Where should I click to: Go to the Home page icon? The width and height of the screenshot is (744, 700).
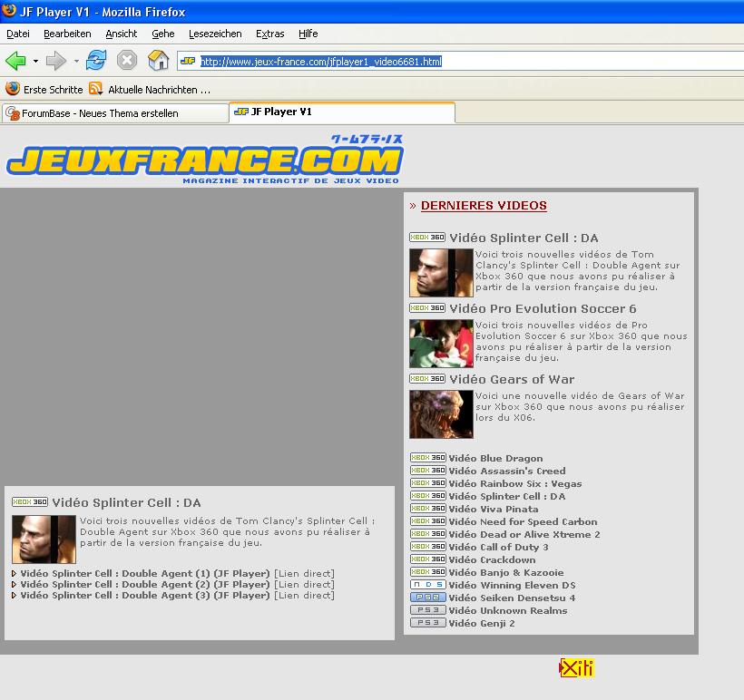(159, 60)
